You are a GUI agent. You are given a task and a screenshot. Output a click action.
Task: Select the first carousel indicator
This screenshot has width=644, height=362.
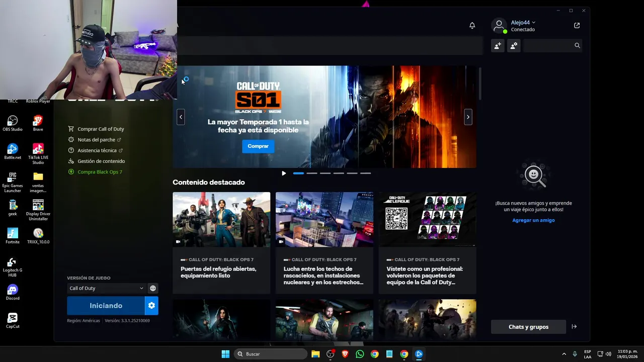(x=298, y=173)
